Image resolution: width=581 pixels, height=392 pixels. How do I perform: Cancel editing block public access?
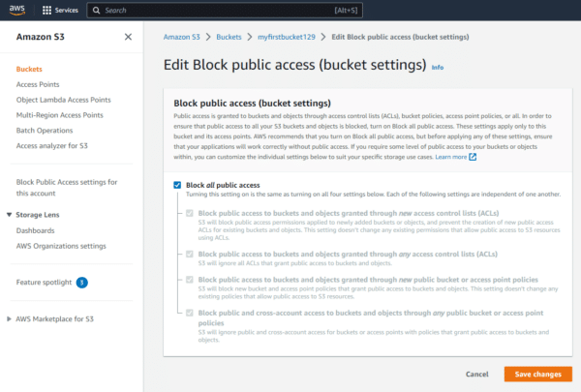click(476, 374)
